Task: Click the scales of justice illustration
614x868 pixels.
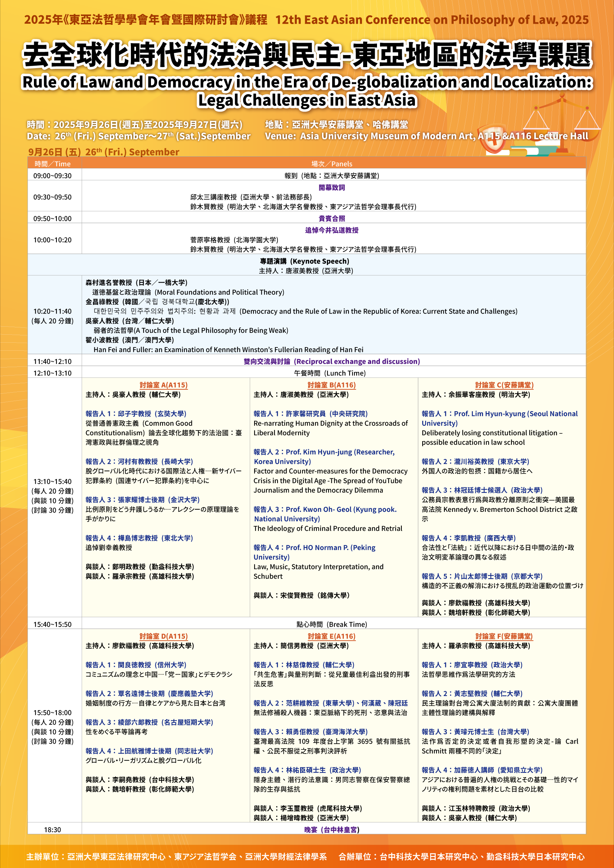Action: (563, 121)
